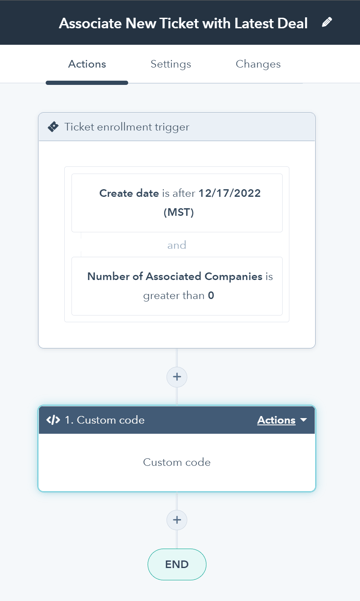Open the Create date filter condition

coord(177,203)
